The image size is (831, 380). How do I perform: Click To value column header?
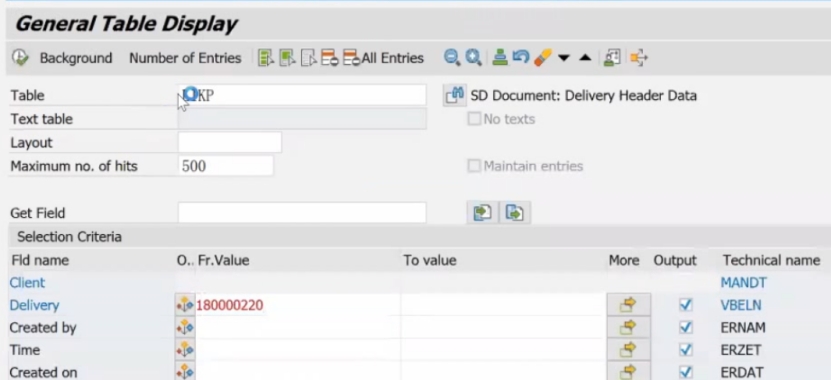[429, 260]
